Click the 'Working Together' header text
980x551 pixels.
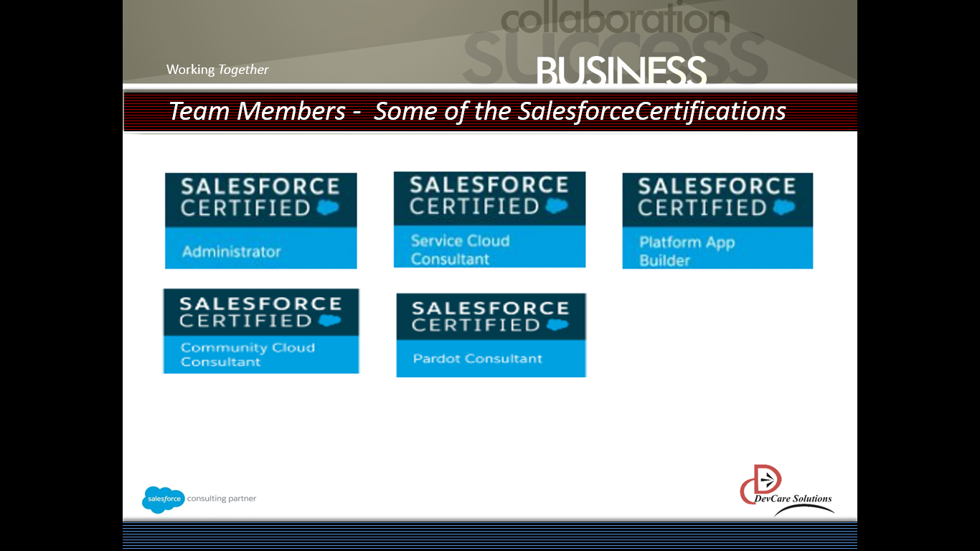click(x=217, y=70)
